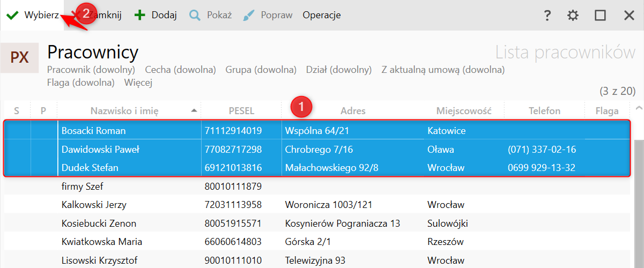
Task: Expand the Więcej filters link
Action: tap(138, 83)
